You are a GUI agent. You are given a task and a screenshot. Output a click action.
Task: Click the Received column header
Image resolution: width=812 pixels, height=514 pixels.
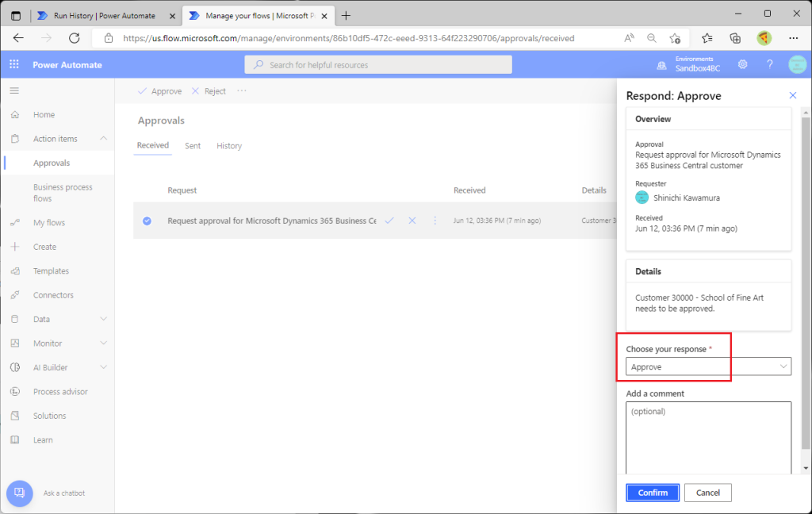click(469, 190)
